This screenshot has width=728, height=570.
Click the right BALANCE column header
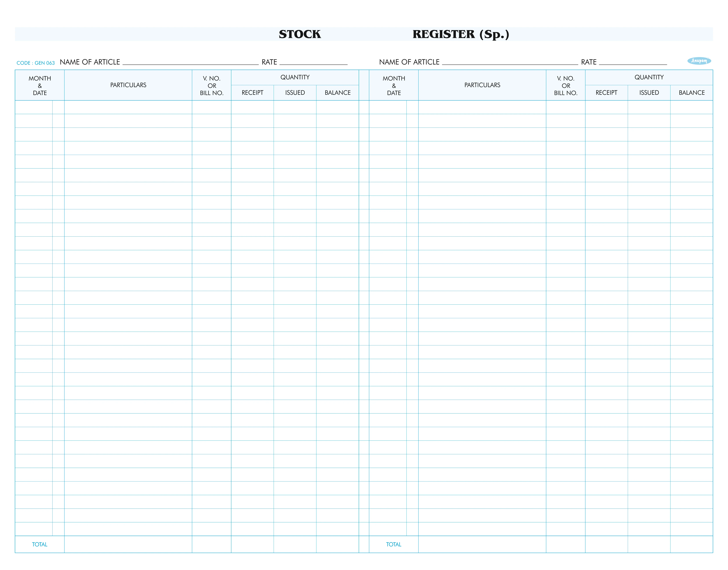tap(692, 93)
